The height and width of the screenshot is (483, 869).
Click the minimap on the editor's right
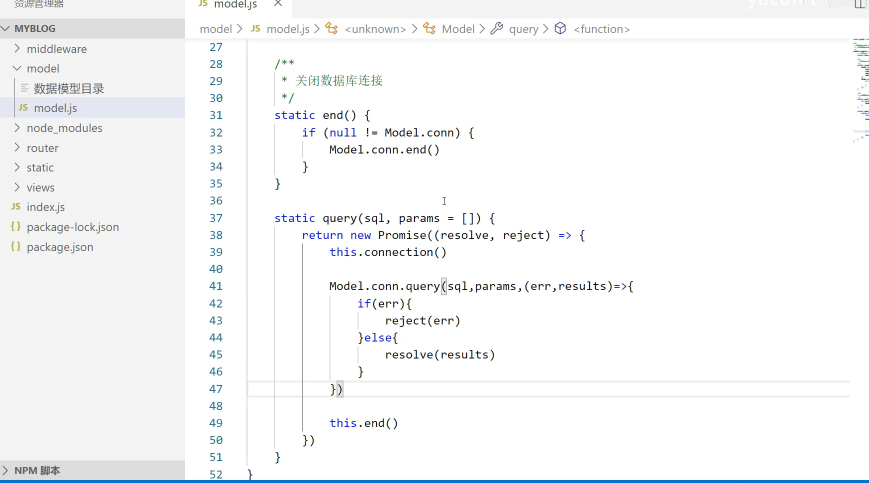(860, 91)
